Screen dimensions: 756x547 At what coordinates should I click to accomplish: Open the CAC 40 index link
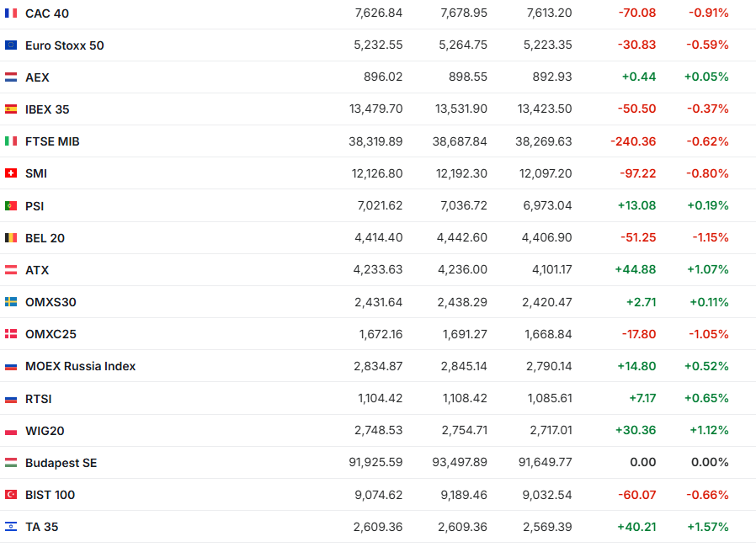(47, 13)
